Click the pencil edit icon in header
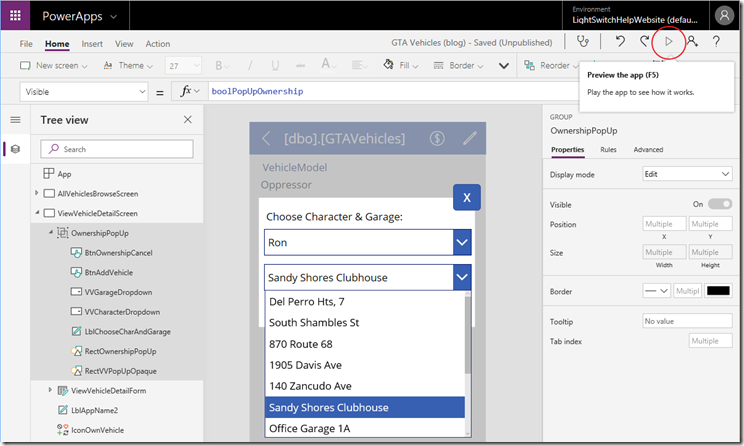The height and width of the screenshot is (446, 744). (470, 138)
